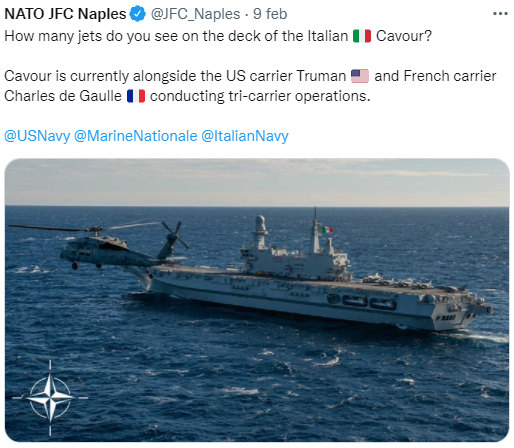Screen dimensions: 514x448
Task: Open the @ItalianNavy mention
Action: 245,136
